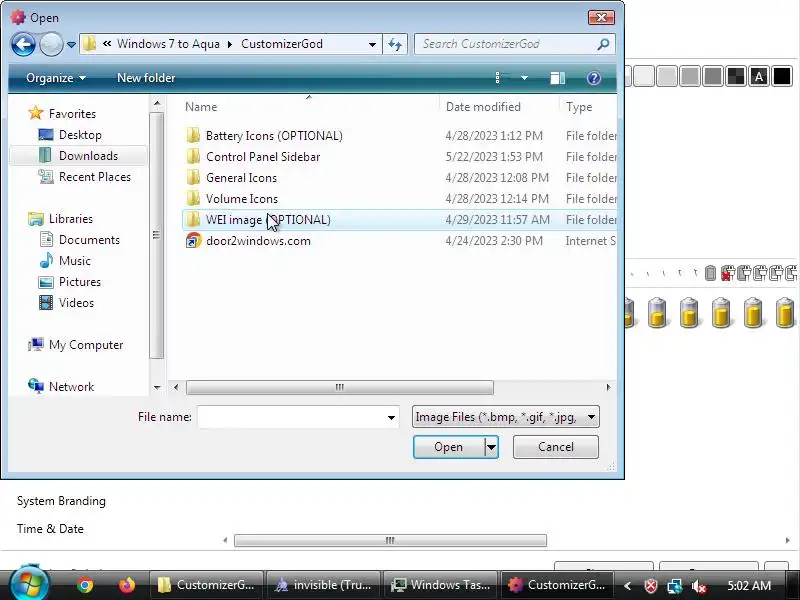The height and width of the screenshot is (600, 800).
Task: Open the recent locations dropdown arrow
Action: tap(71, 45)
